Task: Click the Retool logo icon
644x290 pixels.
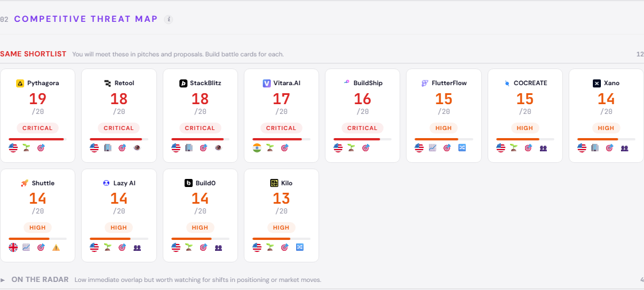Action: pos(108,83)
